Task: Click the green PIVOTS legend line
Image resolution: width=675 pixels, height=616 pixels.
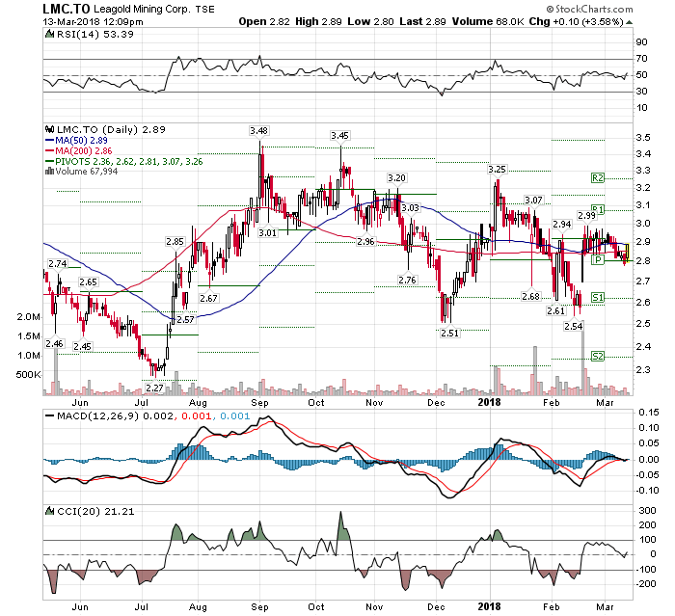Action: pos(49,162)
